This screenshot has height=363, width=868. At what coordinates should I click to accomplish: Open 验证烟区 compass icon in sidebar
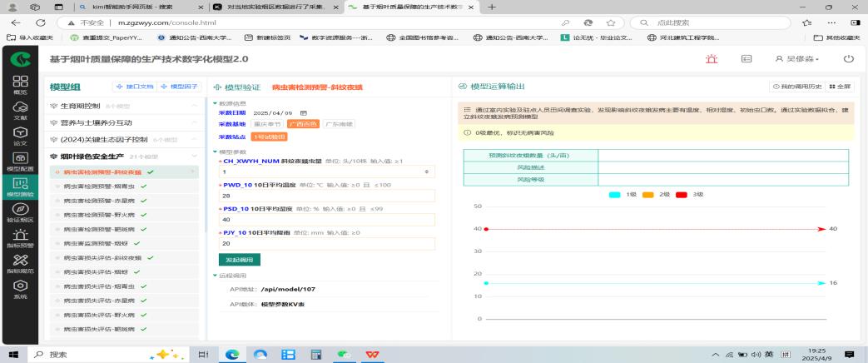pos(20,213)
